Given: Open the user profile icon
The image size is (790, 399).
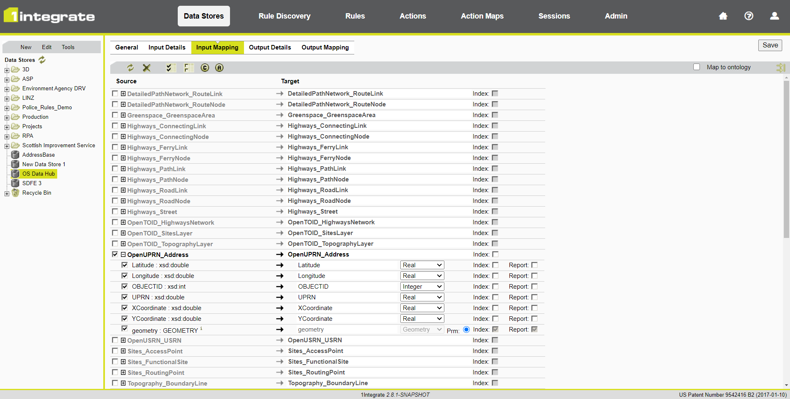Looking at the screenshot, I should click(x=774, y=16).
